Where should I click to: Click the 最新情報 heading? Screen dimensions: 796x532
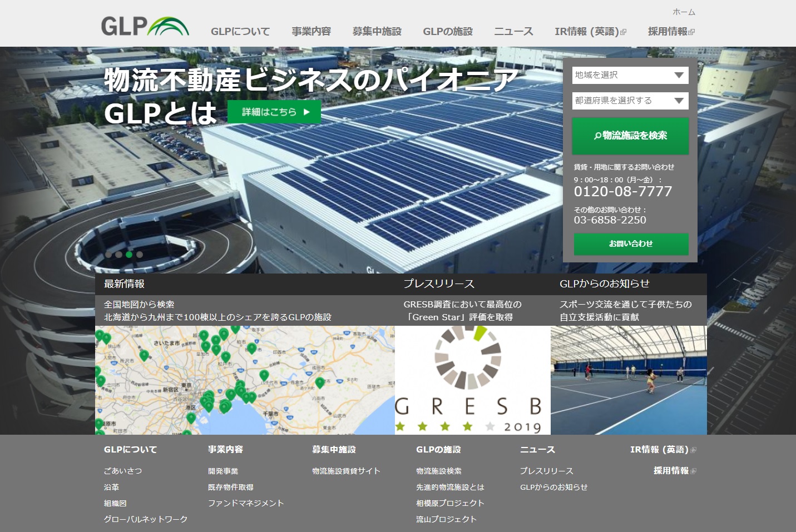coord(124,284)
